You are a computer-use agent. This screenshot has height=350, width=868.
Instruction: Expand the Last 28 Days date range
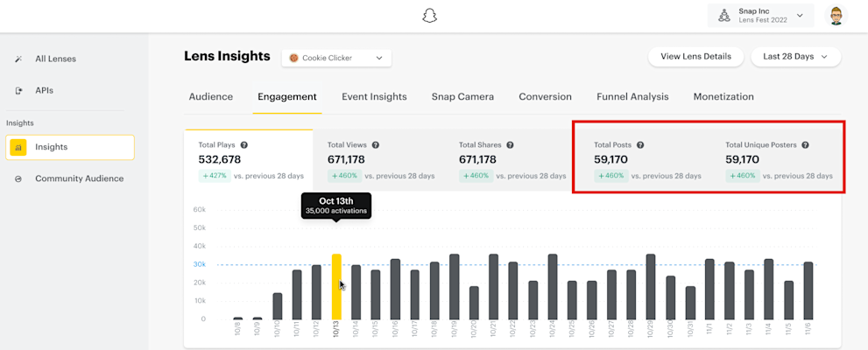point(795,57)
